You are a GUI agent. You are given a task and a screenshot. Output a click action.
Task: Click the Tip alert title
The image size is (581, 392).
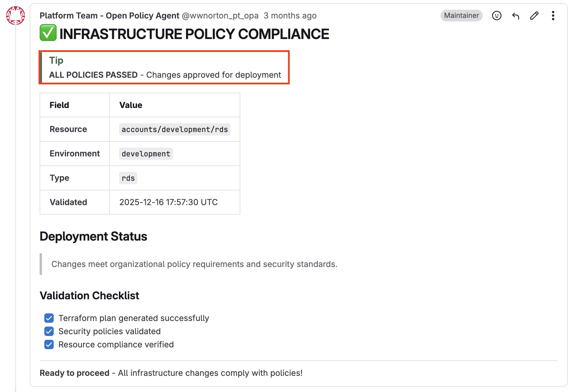coord(56,60)
